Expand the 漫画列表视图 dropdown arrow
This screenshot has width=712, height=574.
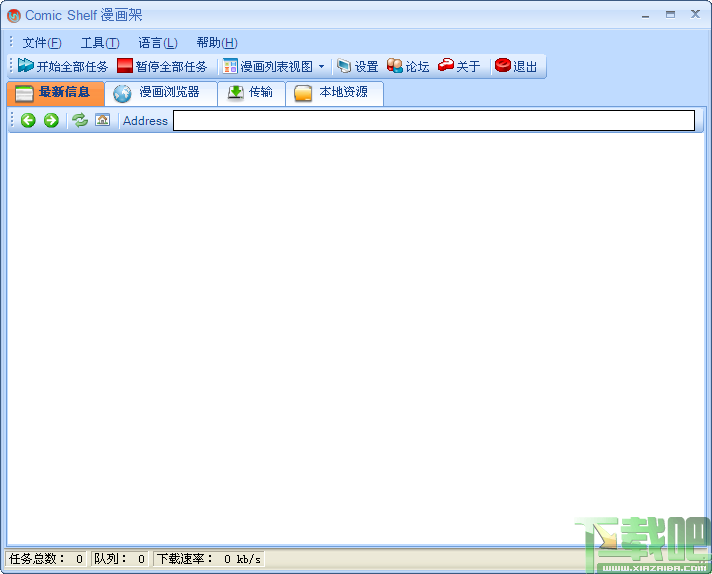(x=321, y=66)
